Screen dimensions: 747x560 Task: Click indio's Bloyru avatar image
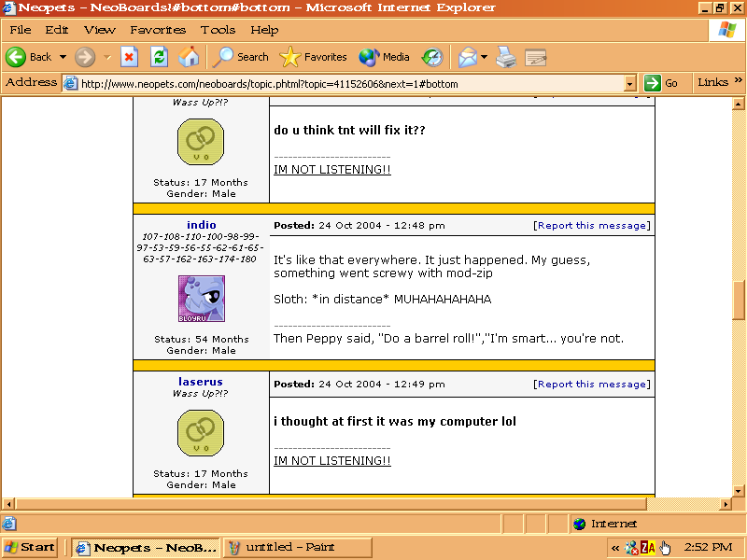pos(202,299)
